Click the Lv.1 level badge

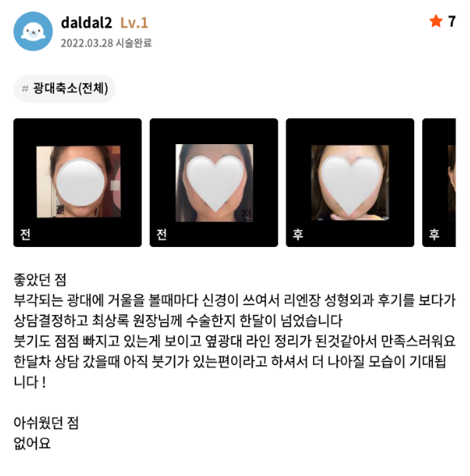tap(134, 23)
